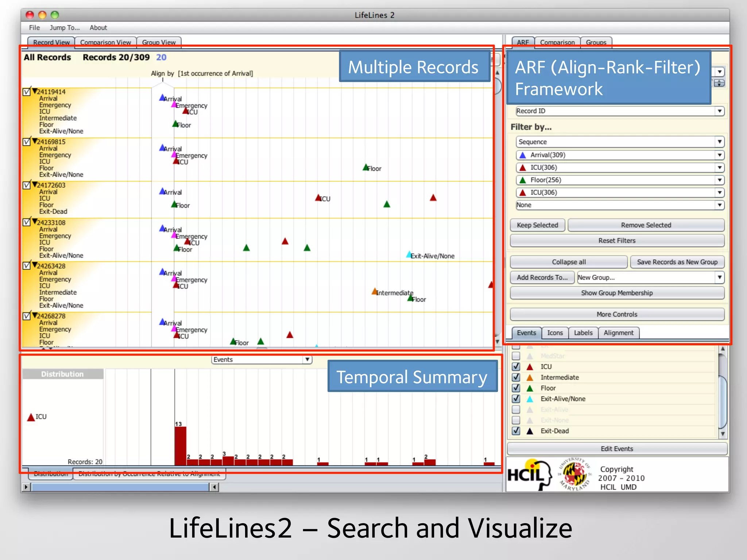Click the orange Intermediate icon in the event list
747x560 pixels.
pos(530,378)
